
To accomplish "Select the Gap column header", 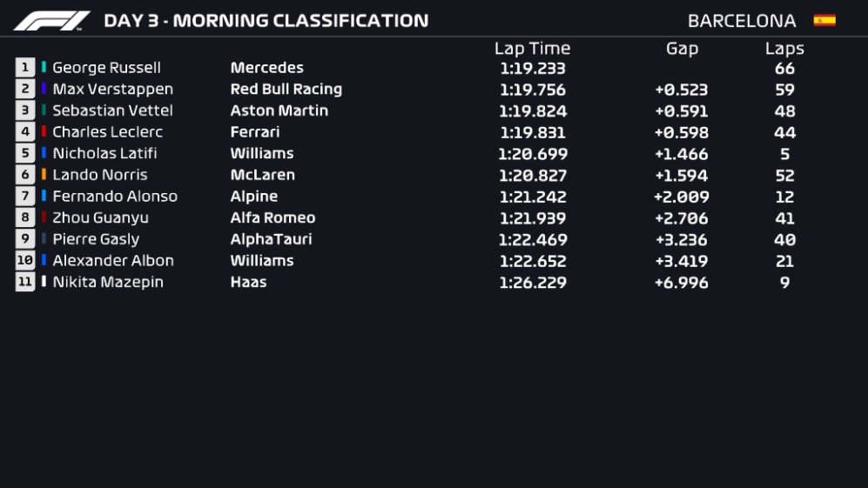I will pyautogui.click(x=682, y=49).
